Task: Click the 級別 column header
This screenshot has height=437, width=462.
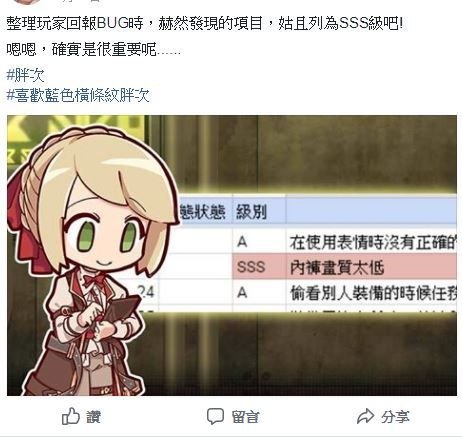Action: [x=251, y=211]
